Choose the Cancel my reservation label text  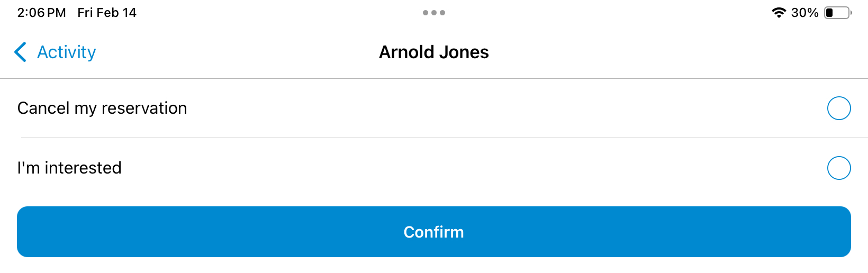(x=102, y=108)
